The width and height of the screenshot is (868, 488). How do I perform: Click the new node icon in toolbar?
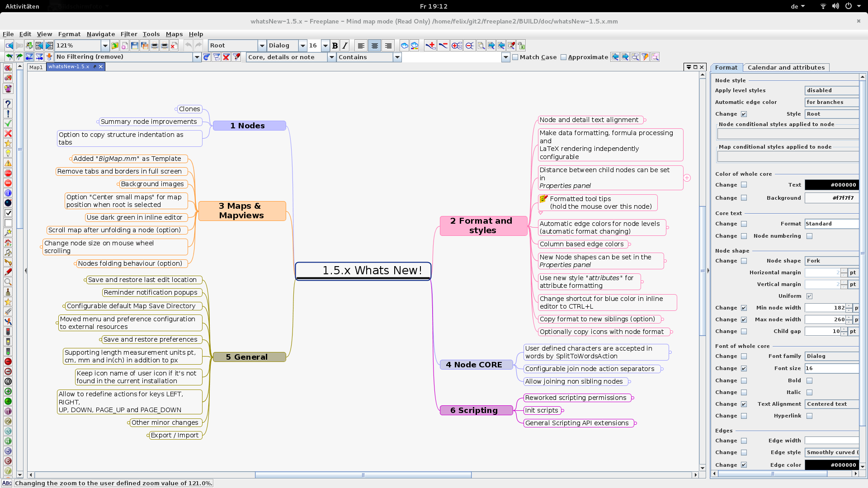point(126,45)
